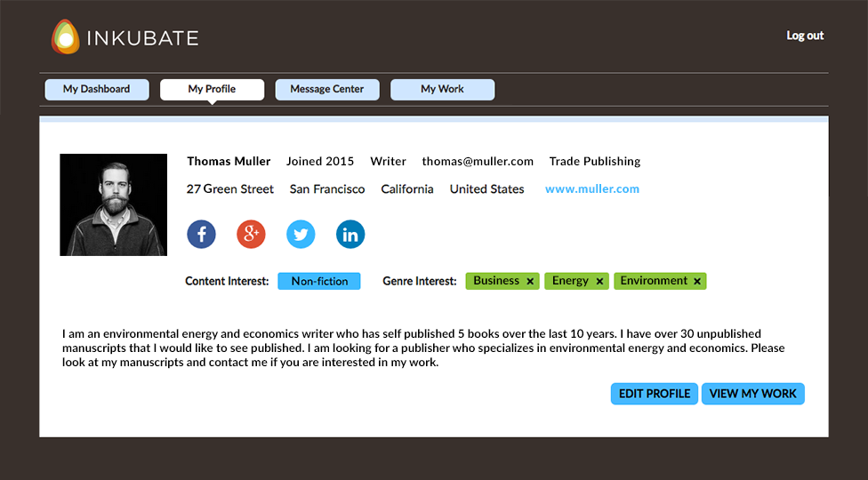Image resolution: width=868 pixels, height=480 pixels.
Task: Remove the Environment genre tag with its x
Action: pos(697,282)
